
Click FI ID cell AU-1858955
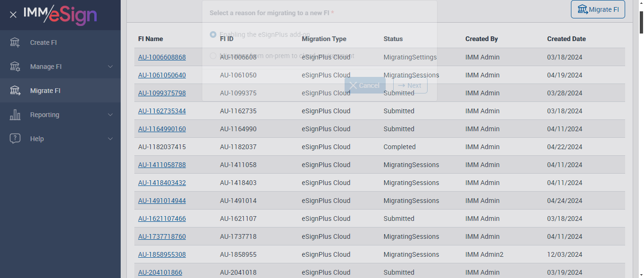click(238, 254)
